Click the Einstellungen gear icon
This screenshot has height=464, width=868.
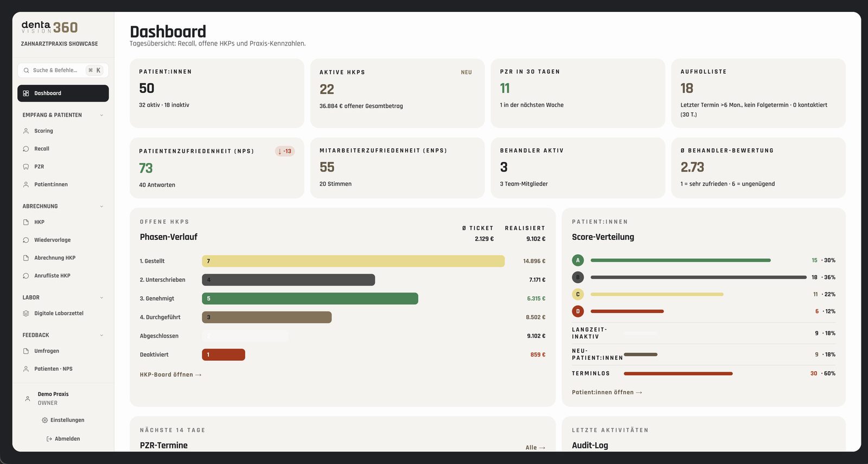45,420
